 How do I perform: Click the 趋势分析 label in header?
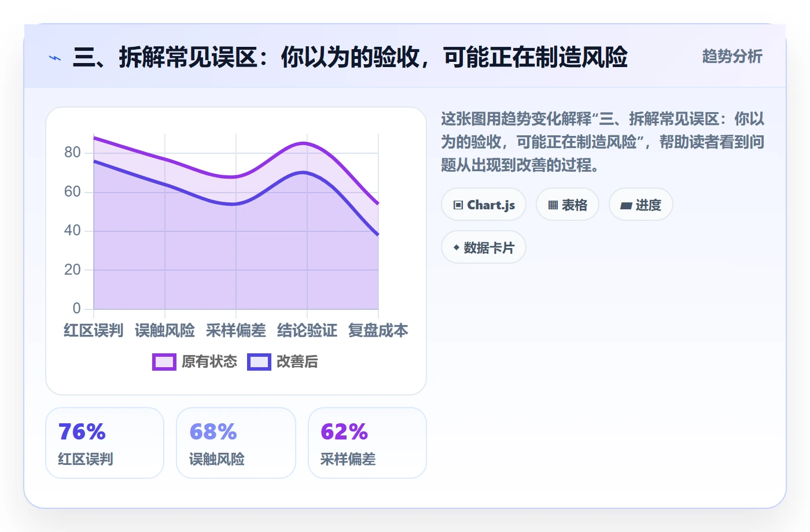(x=732, y=56)
